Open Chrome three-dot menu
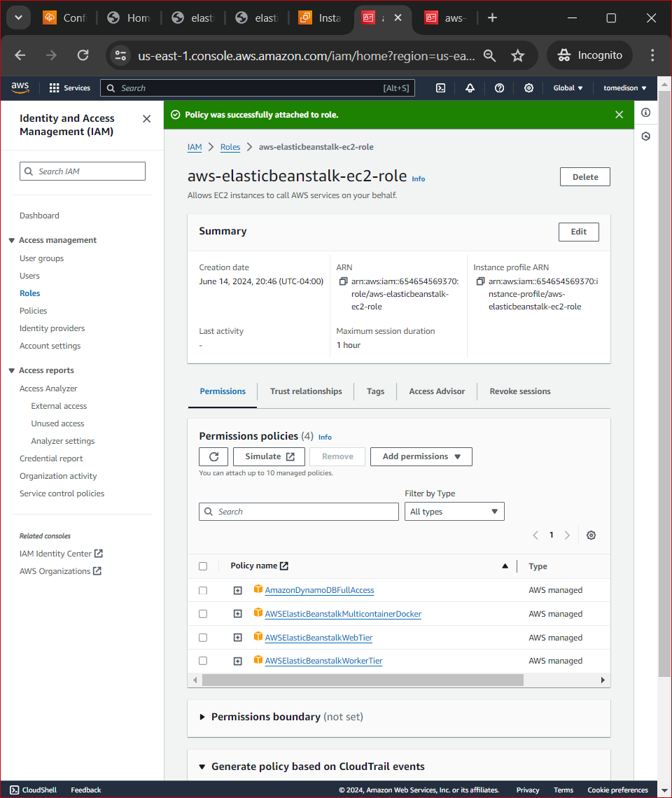This screenshot has width=672, height=798. click(652, 55)
